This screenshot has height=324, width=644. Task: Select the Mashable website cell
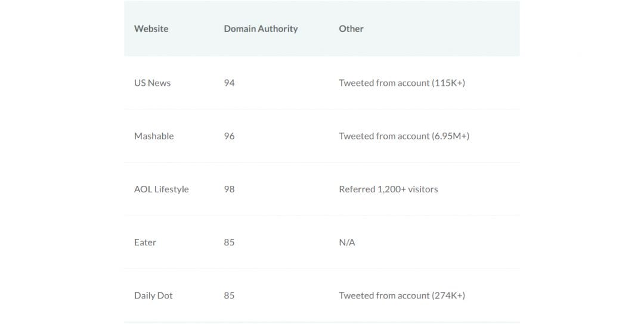point(154,136)
